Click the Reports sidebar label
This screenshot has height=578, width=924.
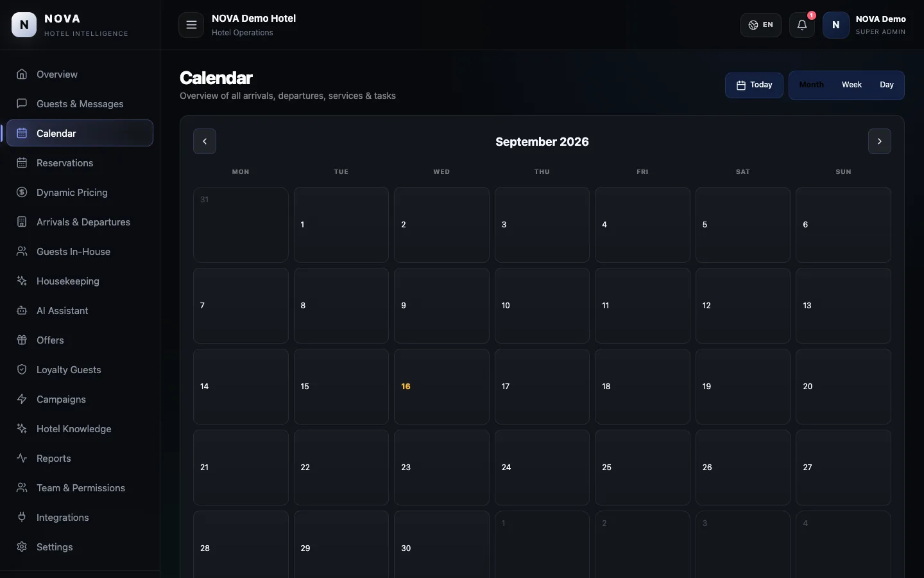tap(54, 458)
